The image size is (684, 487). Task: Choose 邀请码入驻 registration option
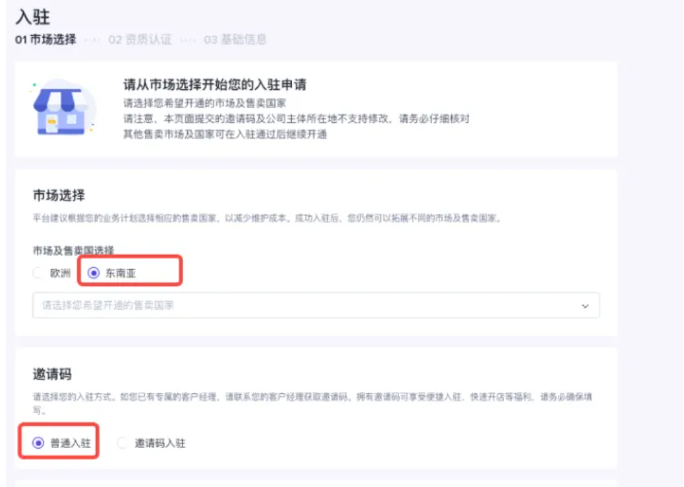(122, 443)
